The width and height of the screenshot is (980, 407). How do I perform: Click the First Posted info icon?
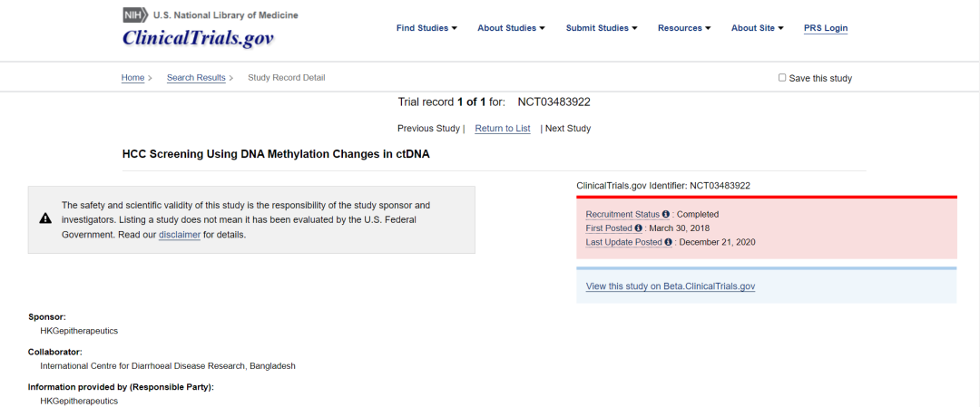tap(639, 228)
